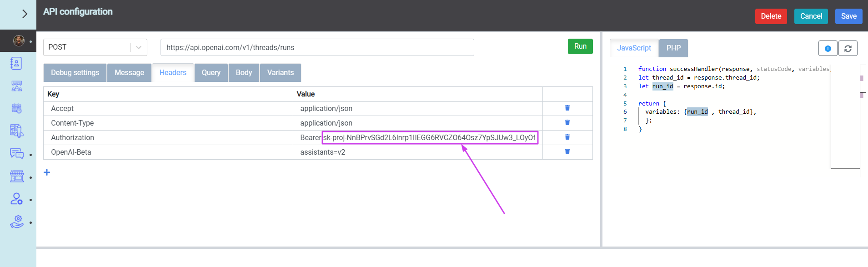
Task: Delete the Authorization header row
Action: [x=567, y=137]
